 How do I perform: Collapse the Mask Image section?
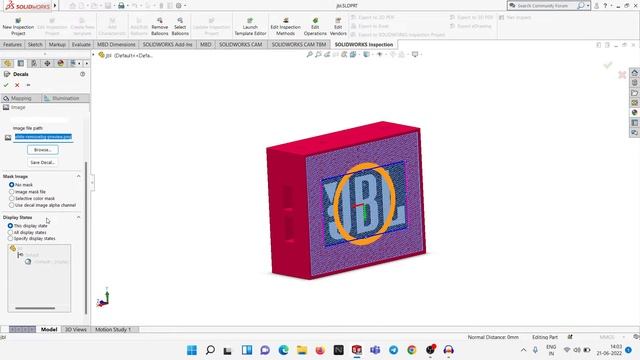(x=78, y=176)
